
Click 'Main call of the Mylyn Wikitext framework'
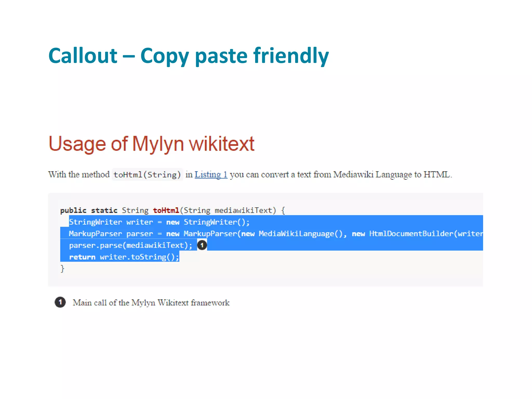151,303
